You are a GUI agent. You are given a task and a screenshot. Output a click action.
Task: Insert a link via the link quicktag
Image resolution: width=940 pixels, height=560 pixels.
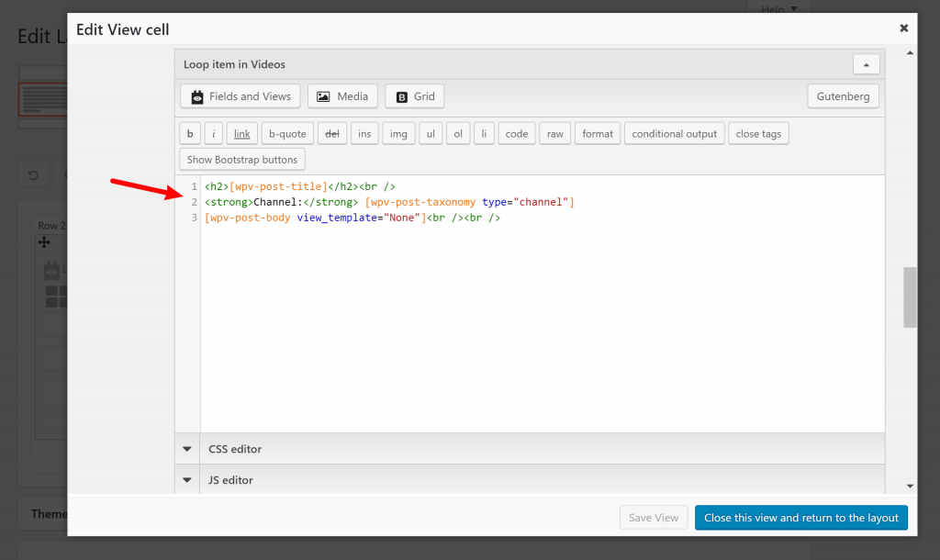click(242, 133)
